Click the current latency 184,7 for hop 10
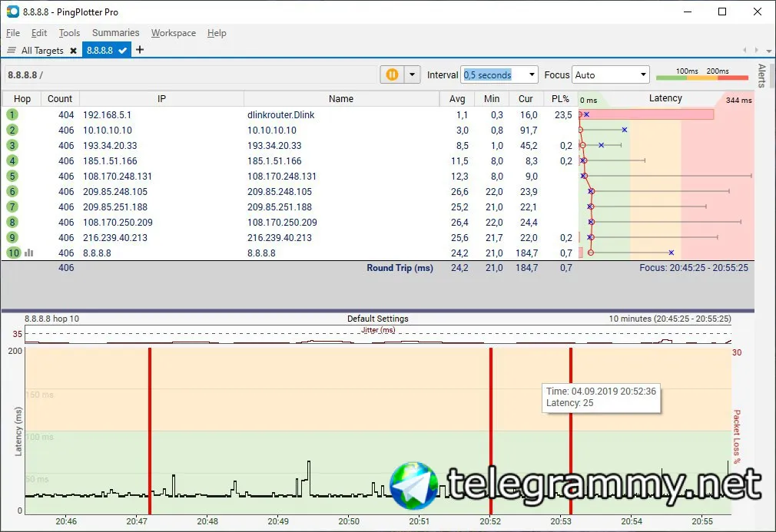This screenshot has width=776, height=532. coord(526,253)
